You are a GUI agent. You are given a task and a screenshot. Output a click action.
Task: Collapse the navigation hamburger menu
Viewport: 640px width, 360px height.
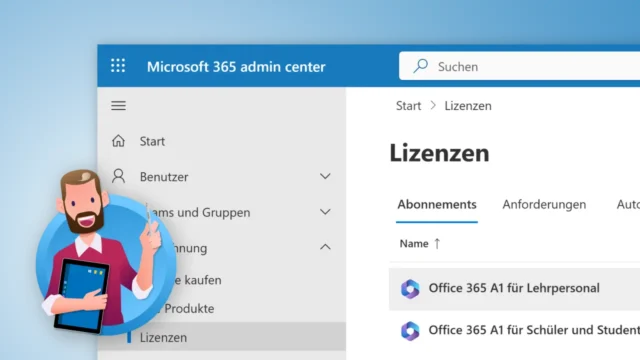click(x=118, y=106)
